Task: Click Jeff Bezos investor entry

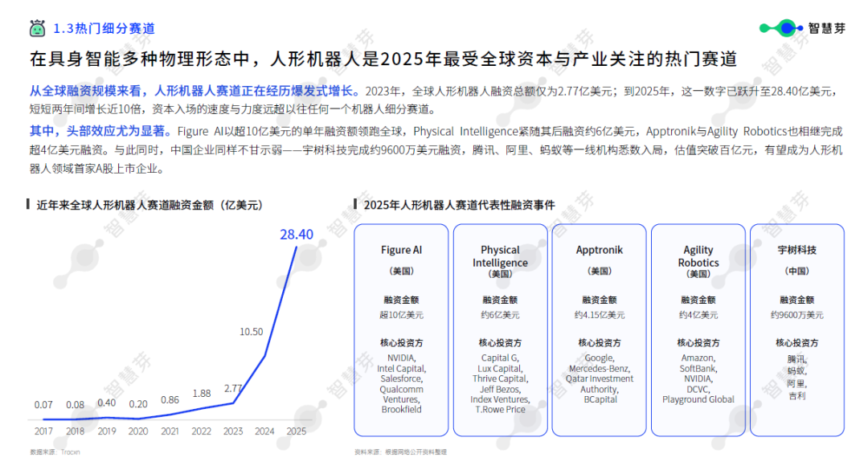Action: point(500,389)
